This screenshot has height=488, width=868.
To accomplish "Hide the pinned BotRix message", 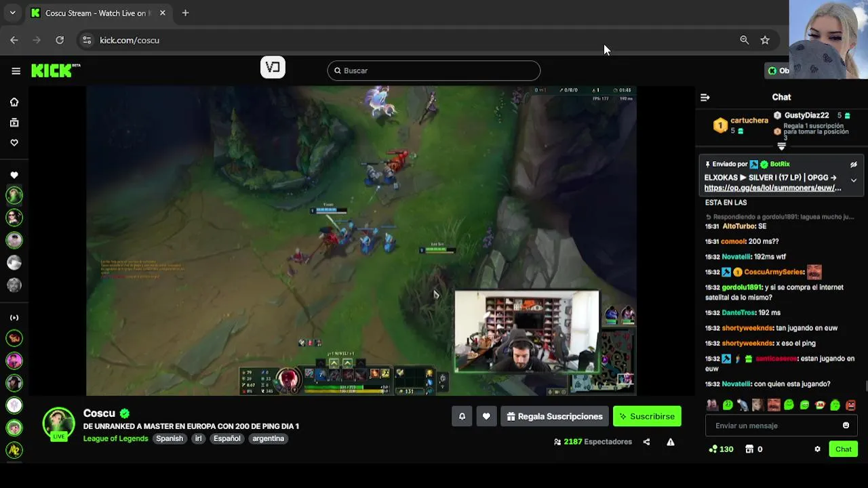I will pos(854,165).
